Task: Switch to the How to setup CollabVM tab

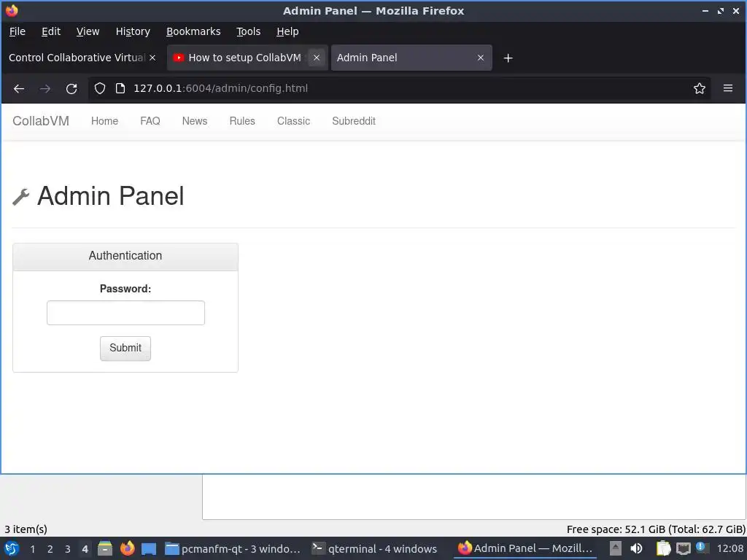Action: [x=247, y=58]
